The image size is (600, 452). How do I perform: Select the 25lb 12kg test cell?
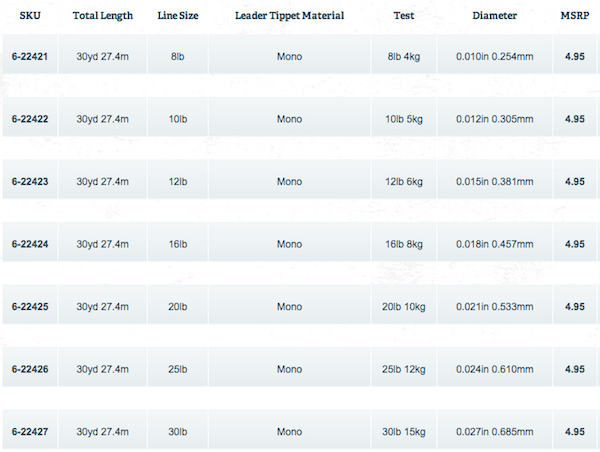404,369
